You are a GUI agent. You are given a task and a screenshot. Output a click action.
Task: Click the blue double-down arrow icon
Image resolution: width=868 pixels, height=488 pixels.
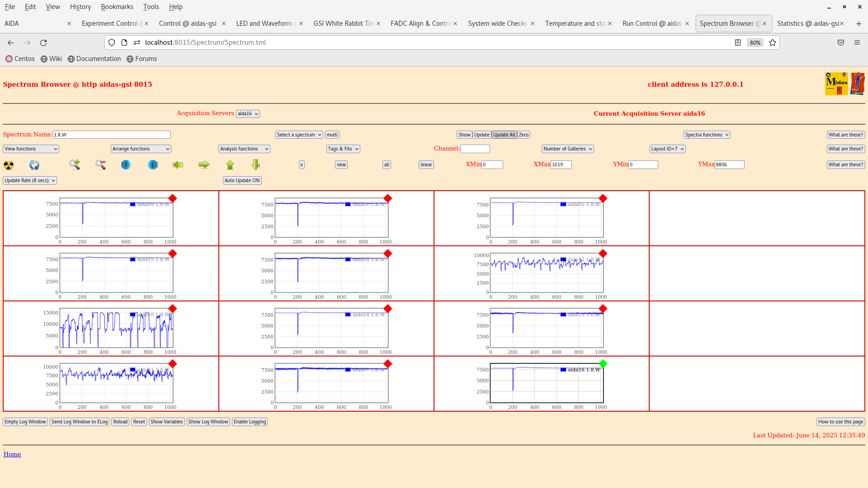(x=126, y=165)
